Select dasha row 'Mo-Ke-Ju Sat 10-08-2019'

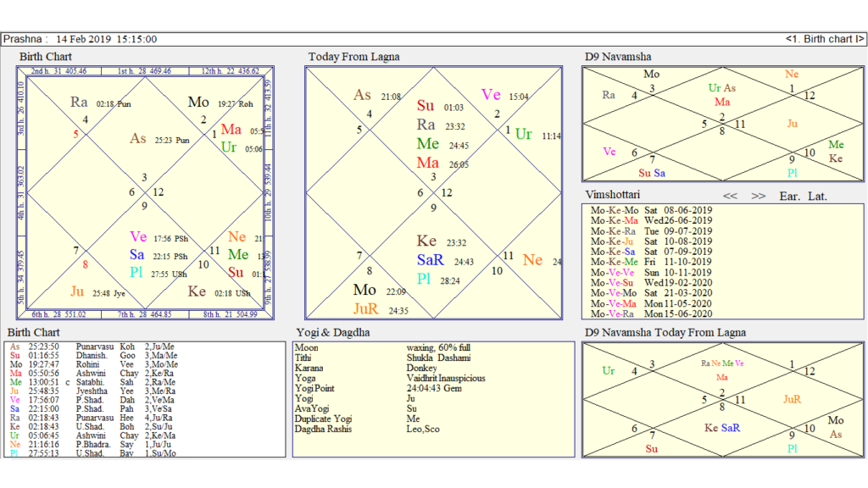tap(651, 241)
